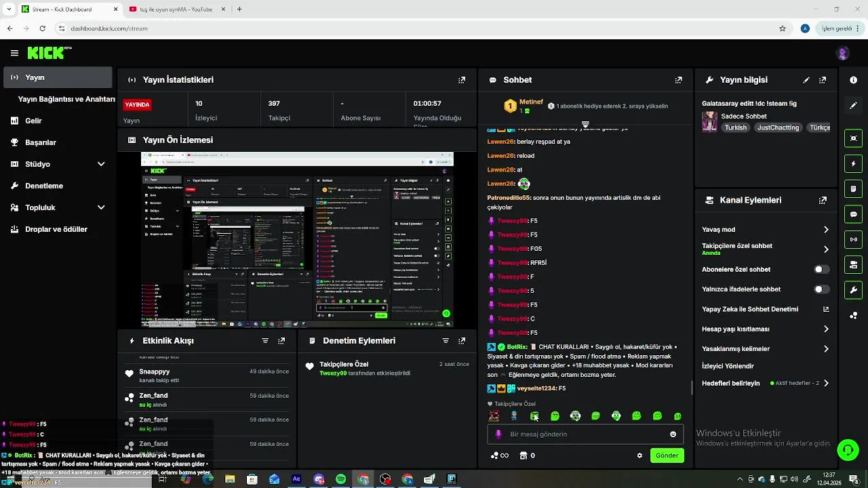Open Spotify from the taskbar

click(341, 479)
